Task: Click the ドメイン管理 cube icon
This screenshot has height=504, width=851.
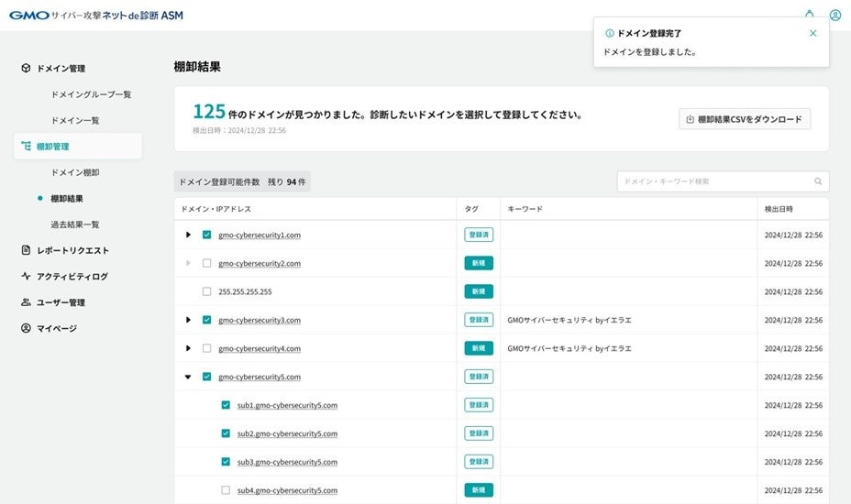Action: coord(26,69)
